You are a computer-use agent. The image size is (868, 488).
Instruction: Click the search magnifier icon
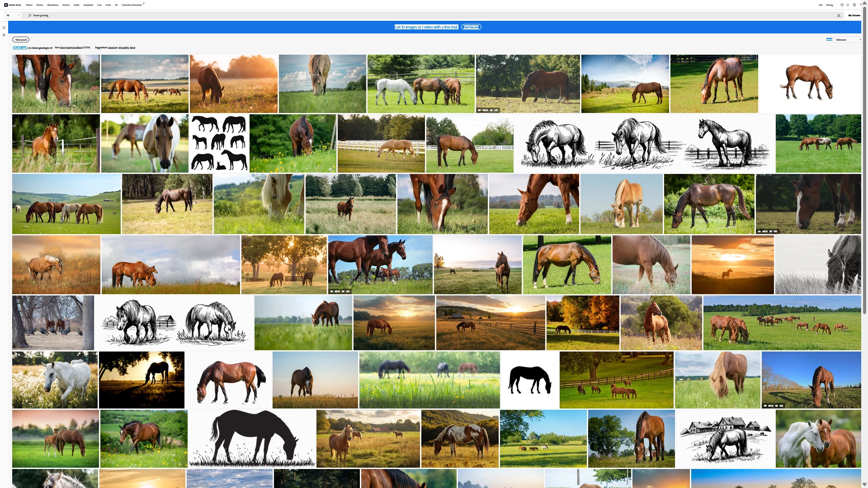tap(30, 15)
